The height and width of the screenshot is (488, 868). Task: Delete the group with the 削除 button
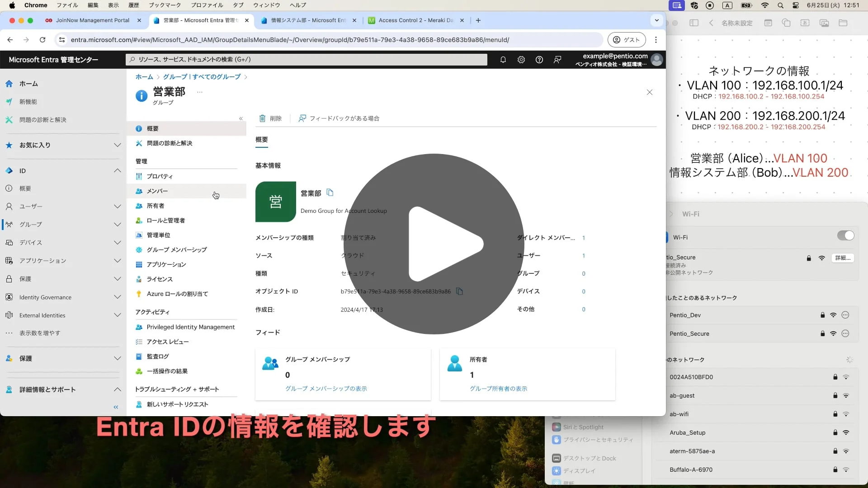point(270,118)
